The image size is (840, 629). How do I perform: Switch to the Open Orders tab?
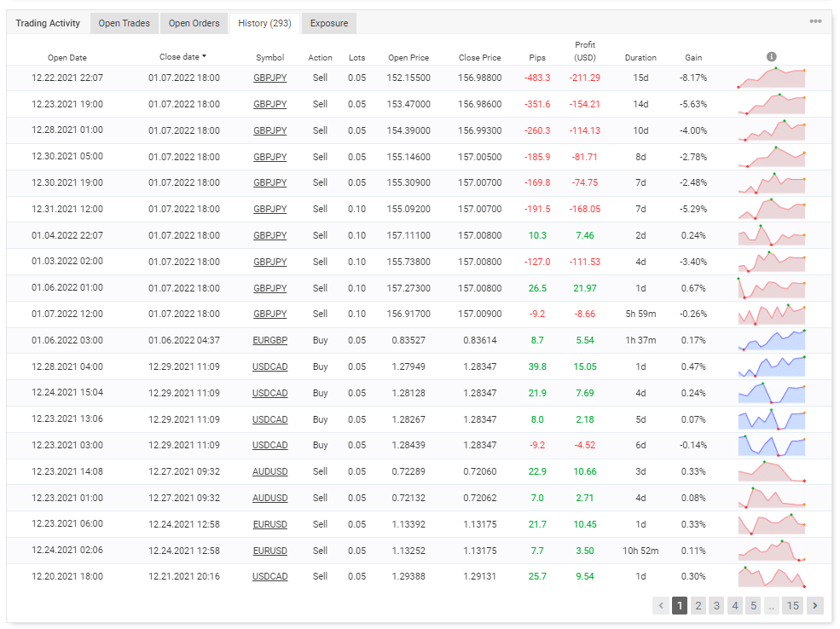click(x=194, y=23)
